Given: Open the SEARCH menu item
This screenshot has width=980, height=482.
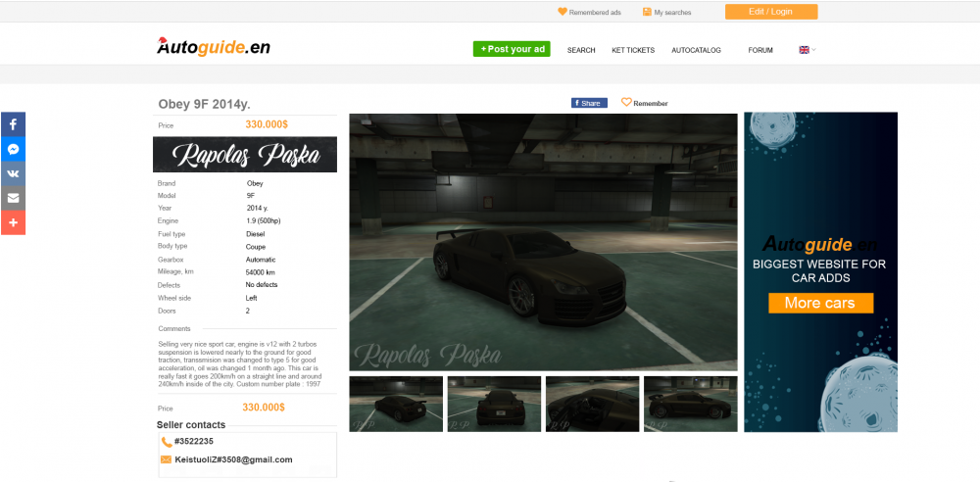Looking at the screenshot, I should tap(581, 50).
